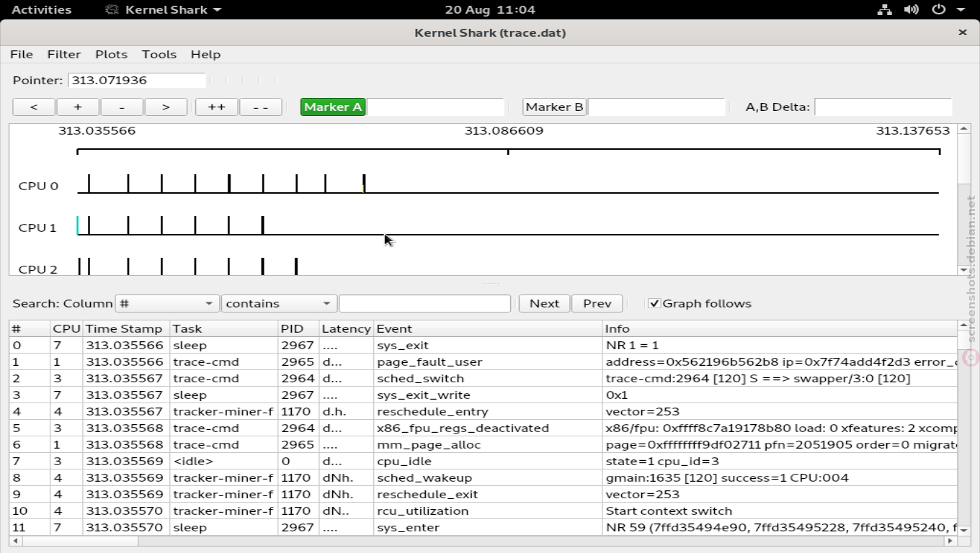The width and height of the screenshot is (980, 553).
Task: Open the network status icon in top bar
Action: tap(884, 10)
